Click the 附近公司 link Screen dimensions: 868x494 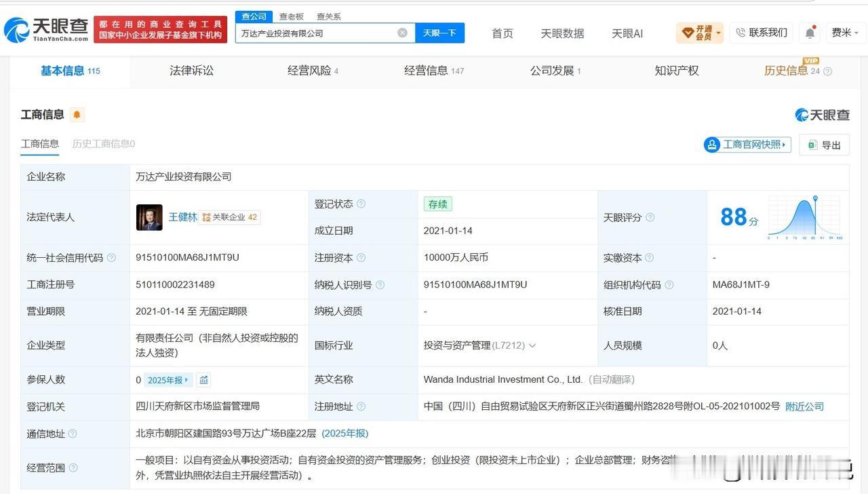(x=804, y=406)
